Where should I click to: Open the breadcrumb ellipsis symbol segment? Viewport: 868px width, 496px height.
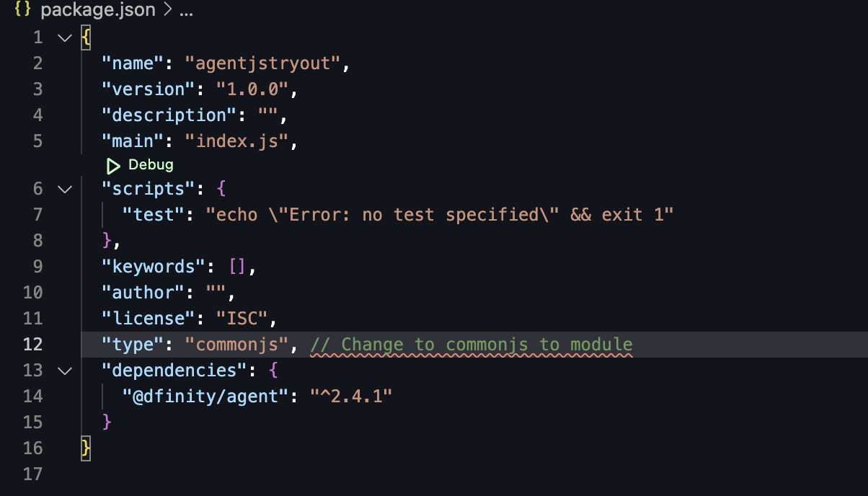pyautogui.click(x=185, y=12)
